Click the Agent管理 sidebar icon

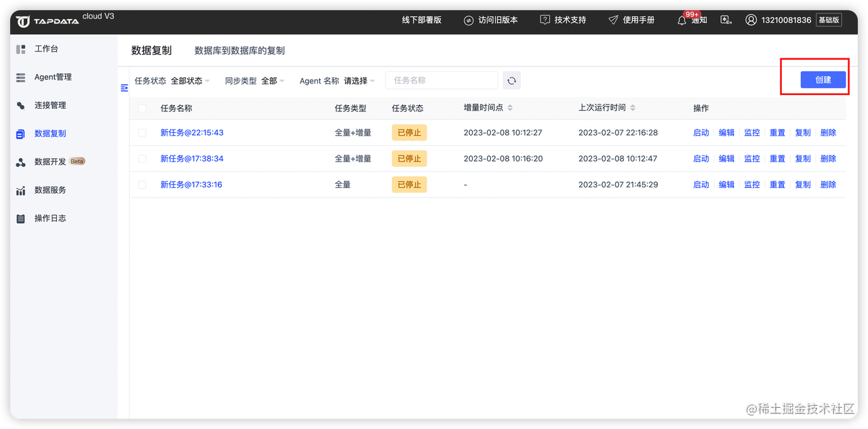point(21,77)
